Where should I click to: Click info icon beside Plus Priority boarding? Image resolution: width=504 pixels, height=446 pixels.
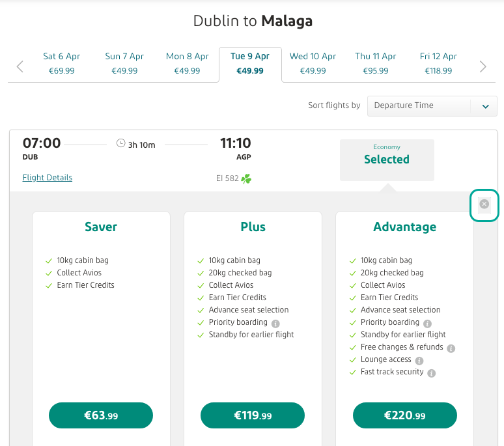pyautogui.click(x=275, y=323)
